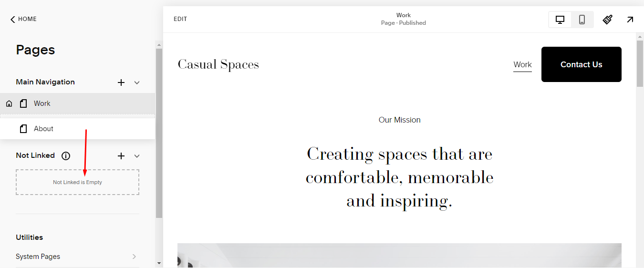Click the Creating spaces headline text
The height and width of the screenshot is (268, 644).
400,177
